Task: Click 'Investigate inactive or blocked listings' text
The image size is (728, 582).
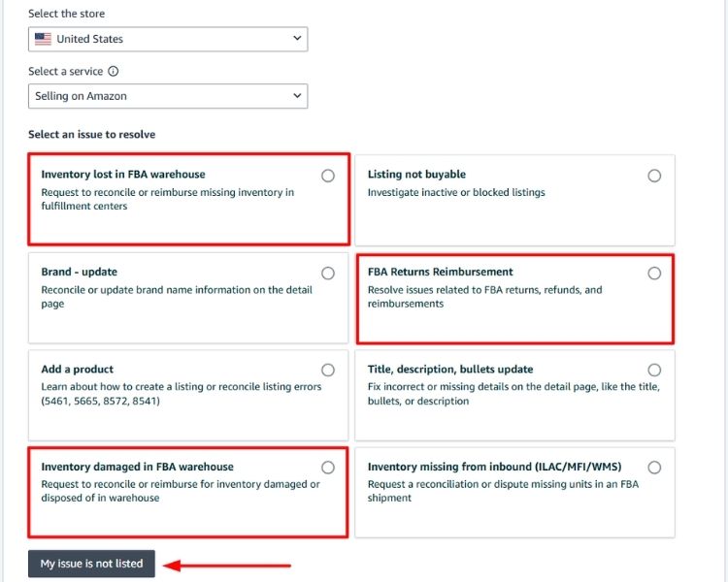Action: click(x=456, y=192)
